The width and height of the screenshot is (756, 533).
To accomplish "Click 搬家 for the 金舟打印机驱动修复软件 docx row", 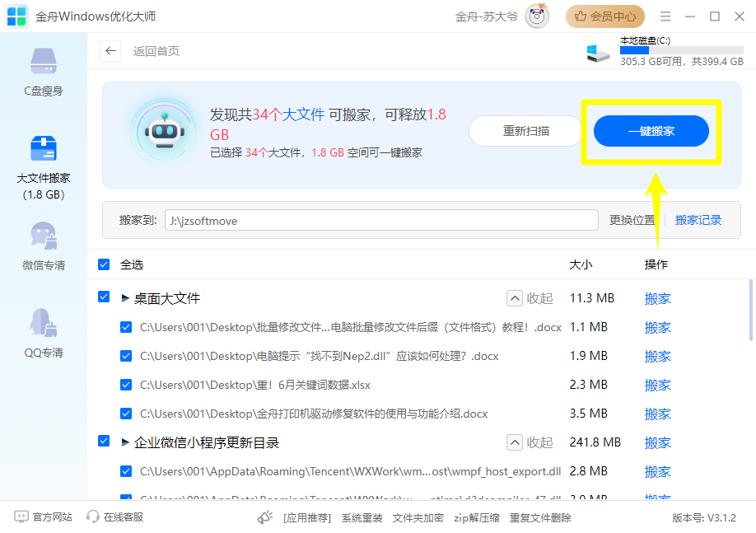I will [x=658, y=414].
